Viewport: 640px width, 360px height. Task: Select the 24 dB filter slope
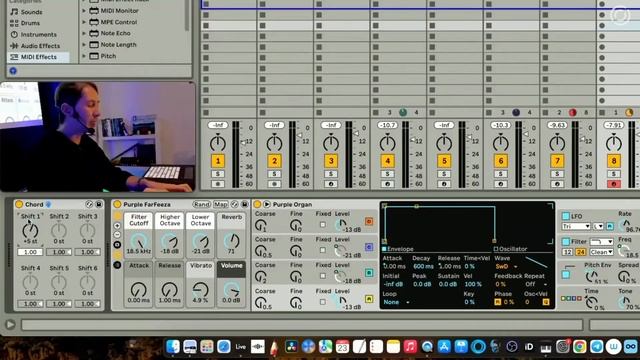click(580, 252)
